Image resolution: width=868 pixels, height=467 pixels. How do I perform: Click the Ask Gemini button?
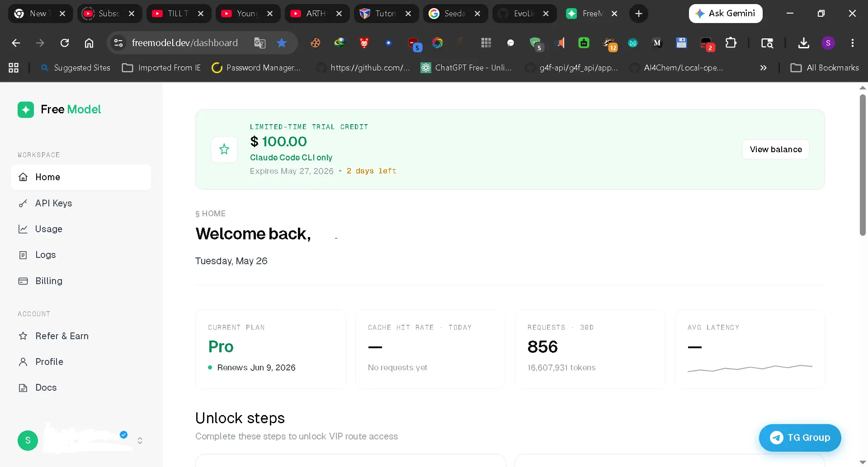point(725,14)
